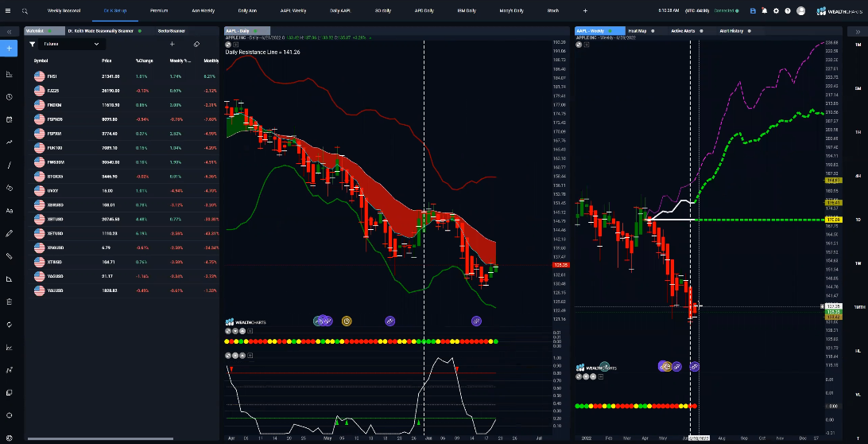The height and width of the screenshot is (444, 868).
Task: Open the Stoch workspace tab
Action: tap(552, 10)
